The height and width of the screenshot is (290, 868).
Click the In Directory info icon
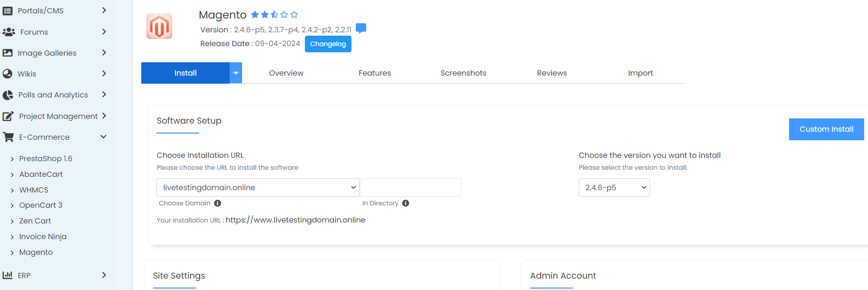pos(406,203)
